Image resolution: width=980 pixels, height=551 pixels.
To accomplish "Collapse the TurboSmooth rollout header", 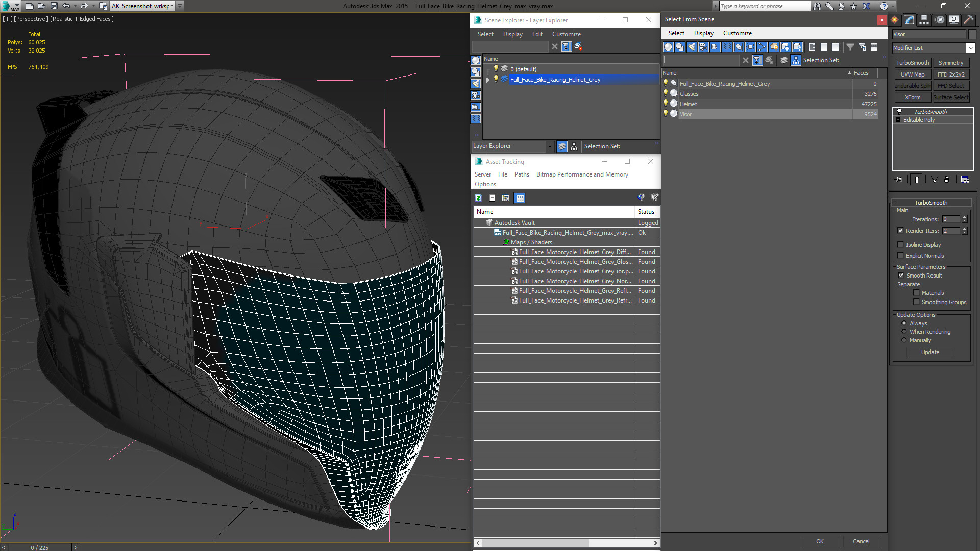I will click(x=930, y=203).
